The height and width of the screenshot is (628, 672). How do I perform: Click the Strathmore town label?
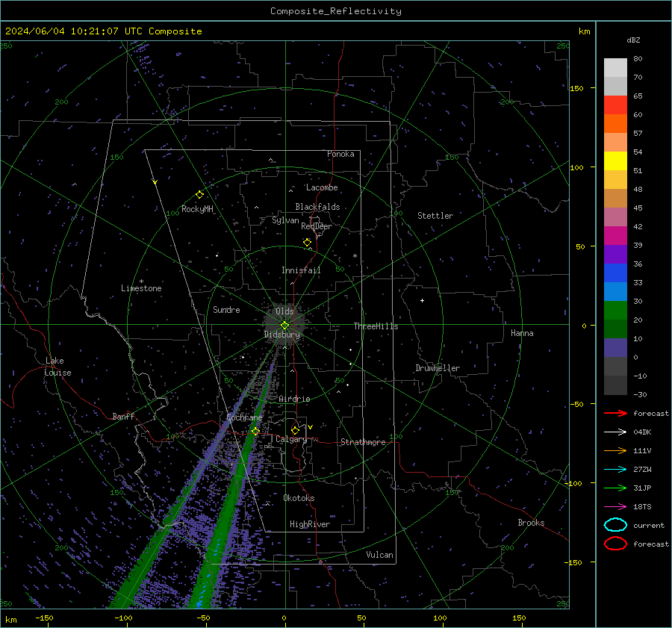pyautogui.click(x=363, y=442)
